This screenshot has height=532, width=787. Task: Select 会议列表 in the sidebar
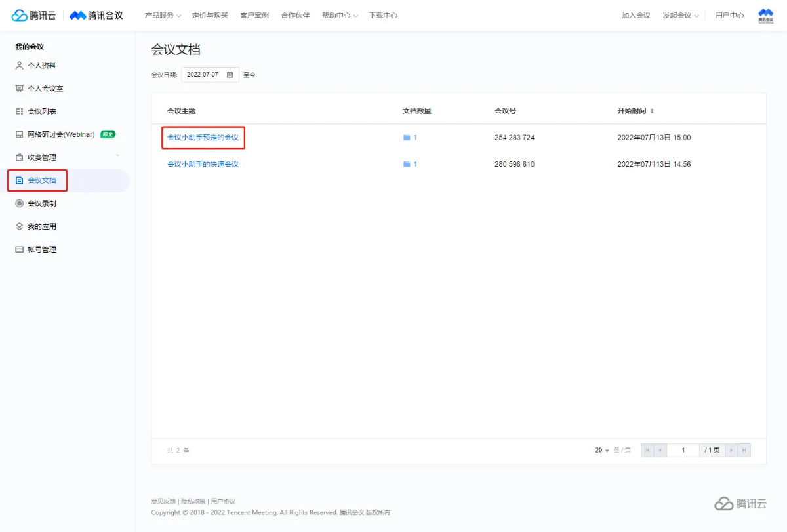click(x=42, y=112)
